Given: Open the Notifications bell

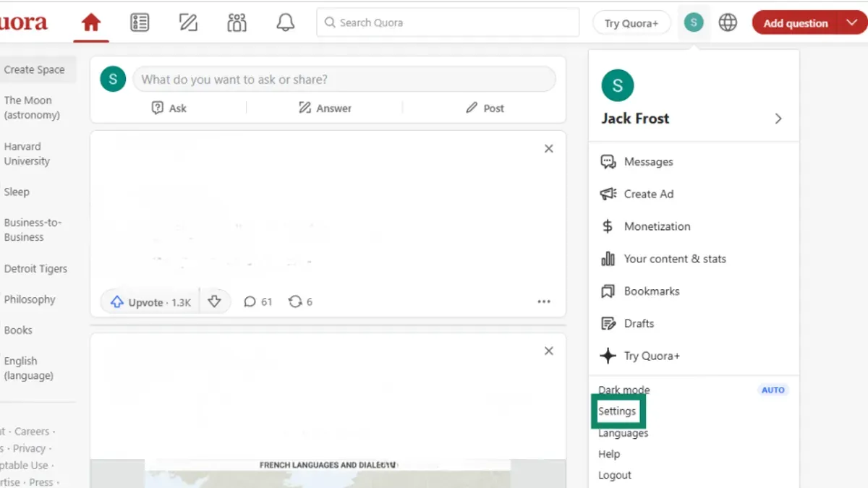Looking at the screenshot, I should (286, 22).
